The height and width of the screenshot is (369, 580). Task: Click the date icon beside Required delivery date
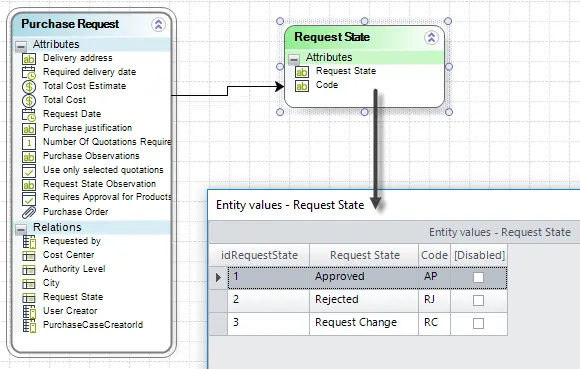click(x=29, y=72)
